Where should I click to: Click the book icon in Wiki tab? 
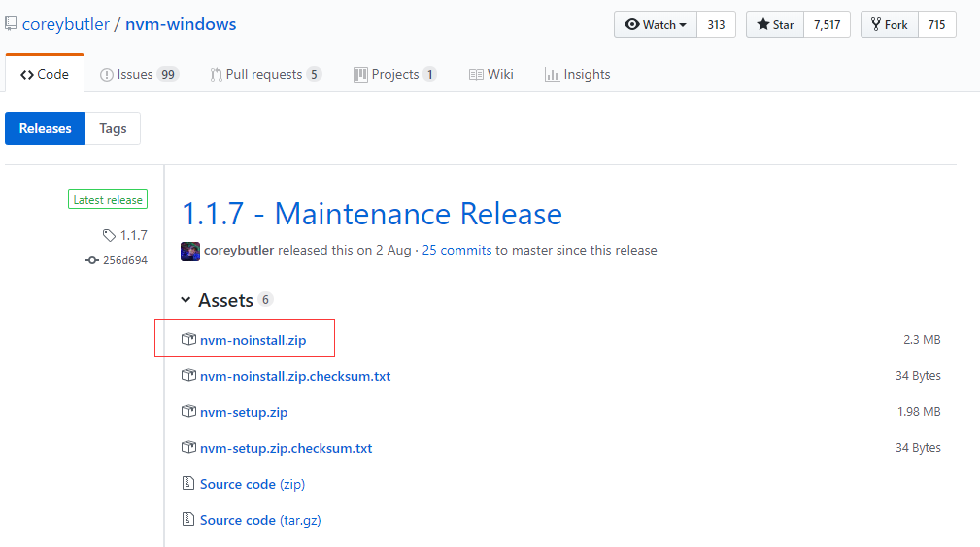[476, 75]
